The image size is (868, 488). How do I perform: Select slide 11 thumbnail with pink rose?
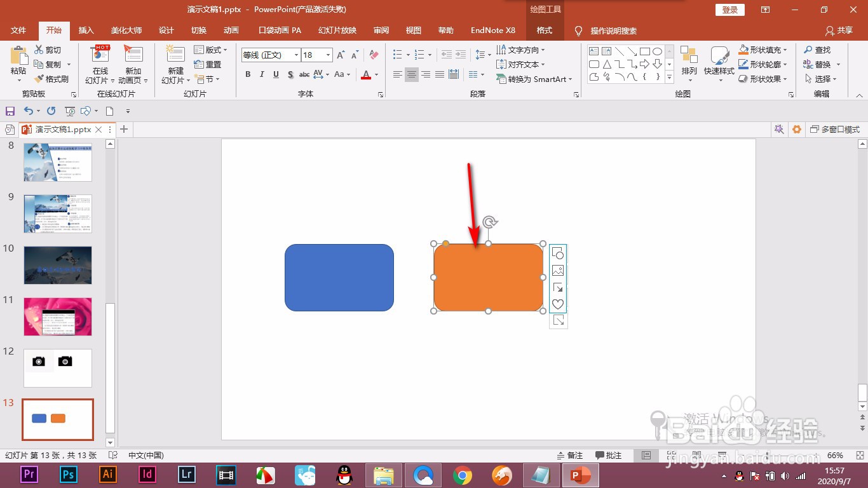pos(58,316)
